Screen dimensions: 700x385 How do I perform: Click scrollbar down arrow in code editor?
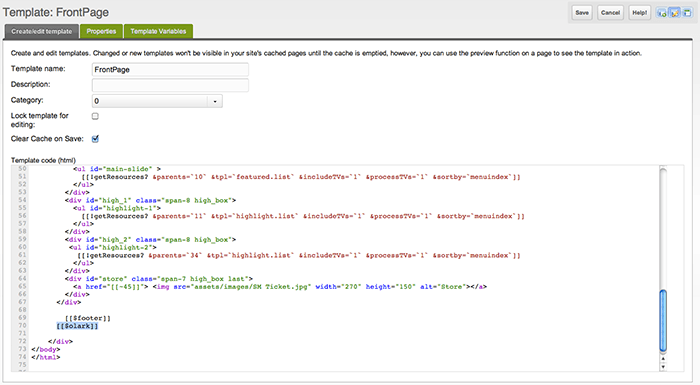[663, 367]
